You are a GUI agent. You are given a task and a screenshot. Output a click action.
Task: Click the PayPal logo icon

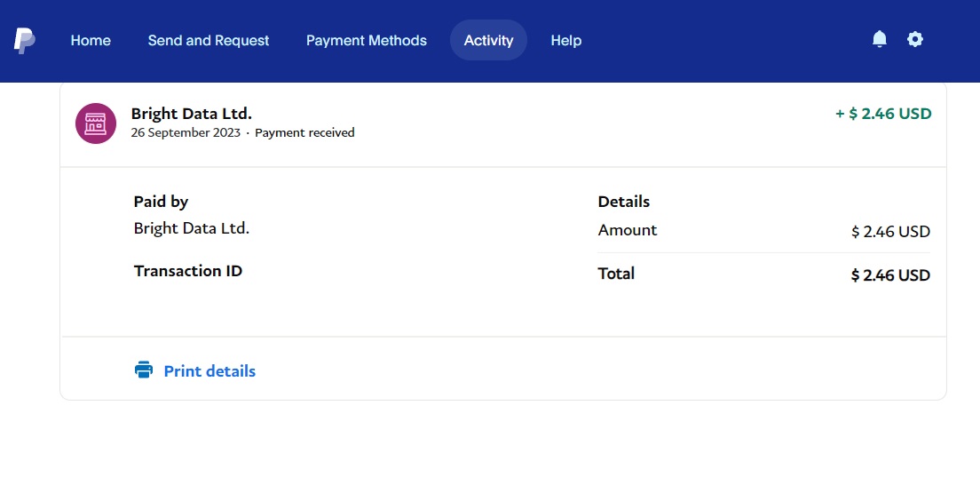[24, 40]
